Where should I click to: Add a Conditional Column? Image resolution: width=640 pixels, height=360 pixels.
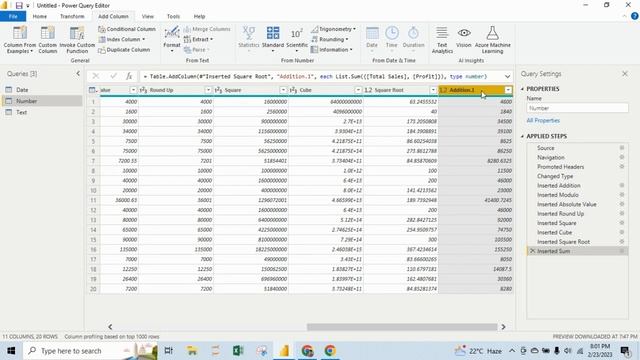coord(127,29)
